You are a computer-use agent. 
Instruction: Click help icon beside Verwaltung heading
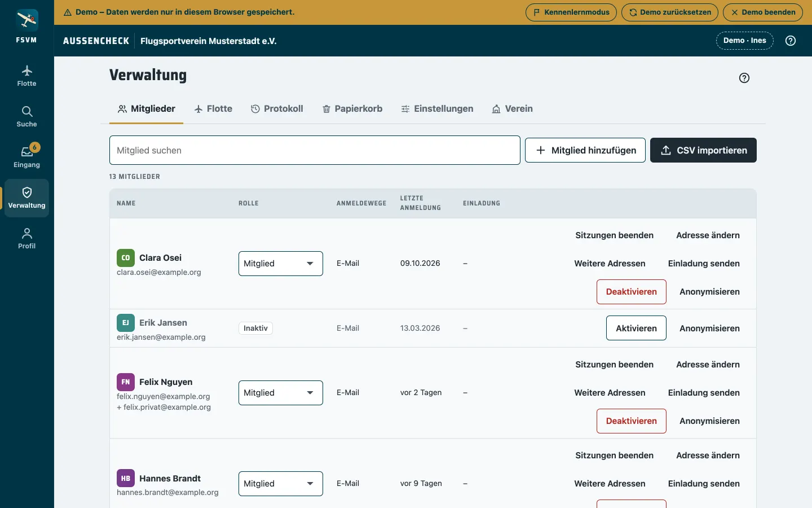(x=744, y=78)
